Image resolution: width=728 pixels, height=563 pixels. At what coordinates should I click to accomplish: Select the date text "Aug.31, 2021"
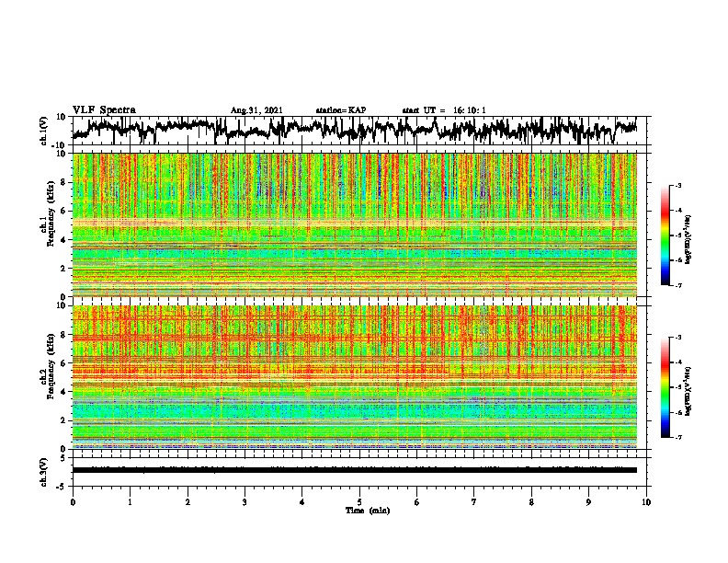[256, 110]
